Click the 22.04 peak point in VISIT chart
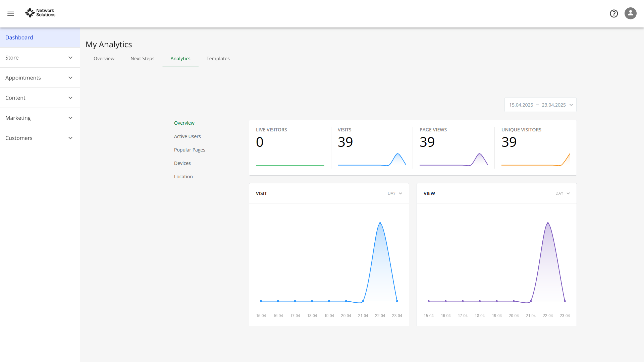 coord(380,223)
